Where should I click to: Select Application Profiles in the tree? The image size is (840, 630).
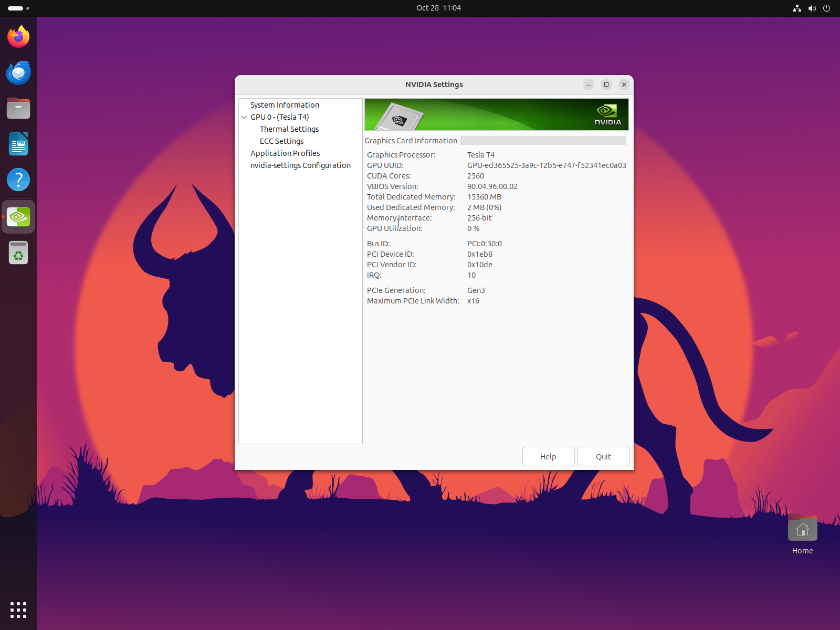285,153
